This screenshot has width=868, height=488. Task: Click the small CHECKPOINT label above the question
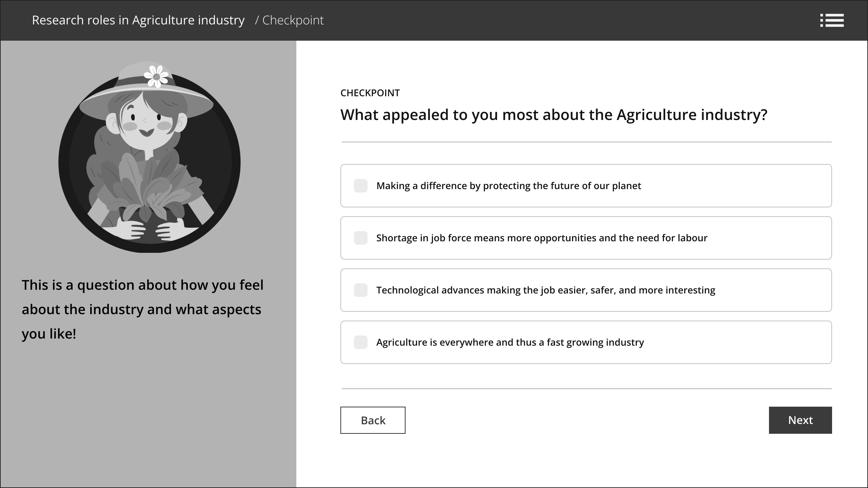(370, 93)
